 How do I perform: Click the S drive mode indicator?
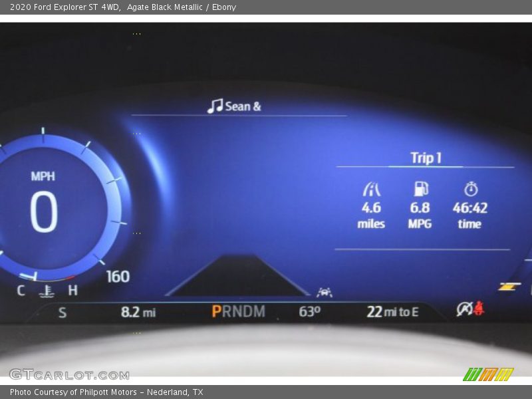point(63,312)
